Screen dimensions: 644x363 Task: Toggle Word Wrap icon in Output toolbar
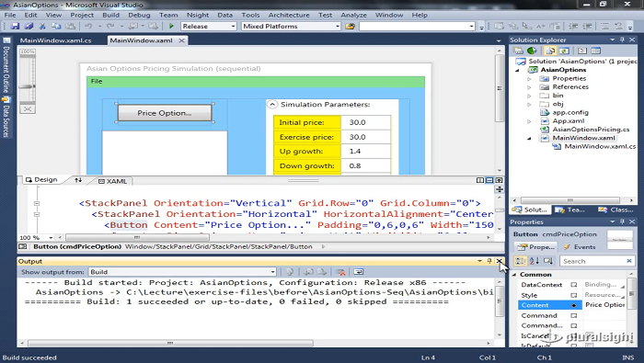tap(359, 272)
